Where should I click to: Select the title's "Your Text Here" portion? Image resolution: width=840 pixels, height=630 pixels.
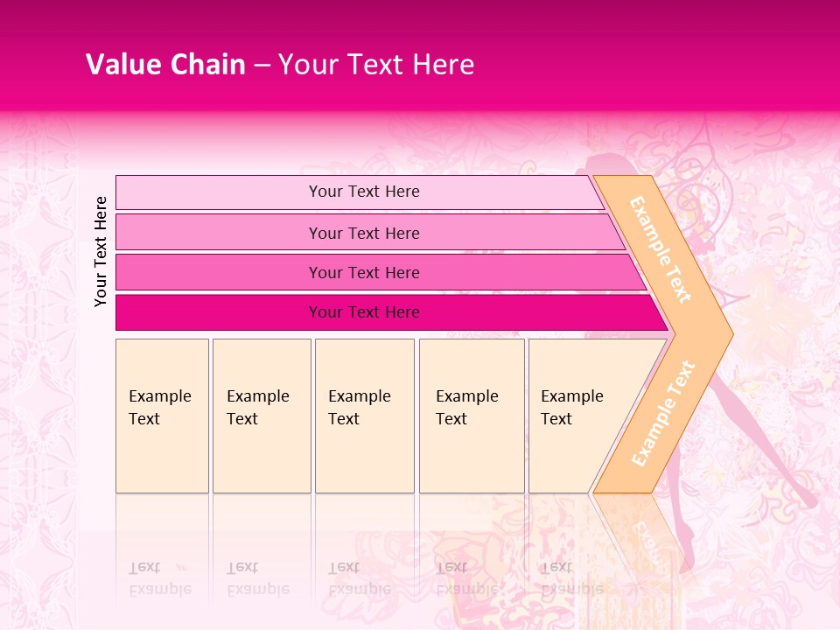click(376, 65)
